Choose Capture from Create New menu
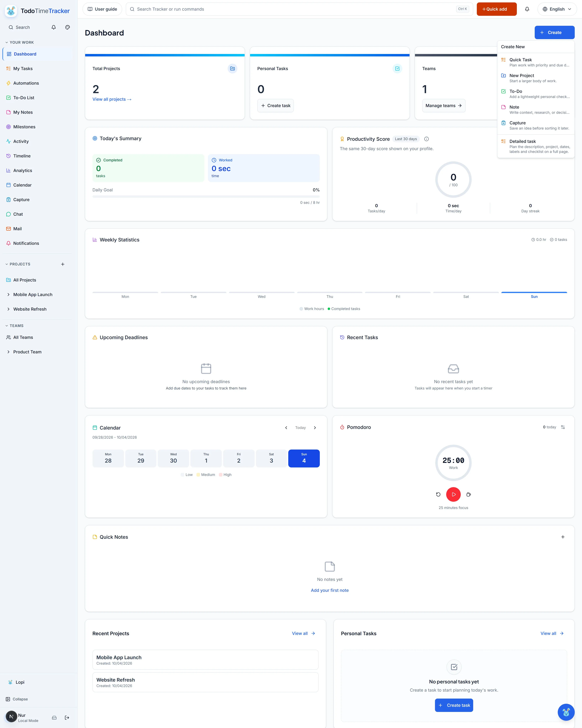Viewport: 582px width, 728px height. [x=536, y=125]
